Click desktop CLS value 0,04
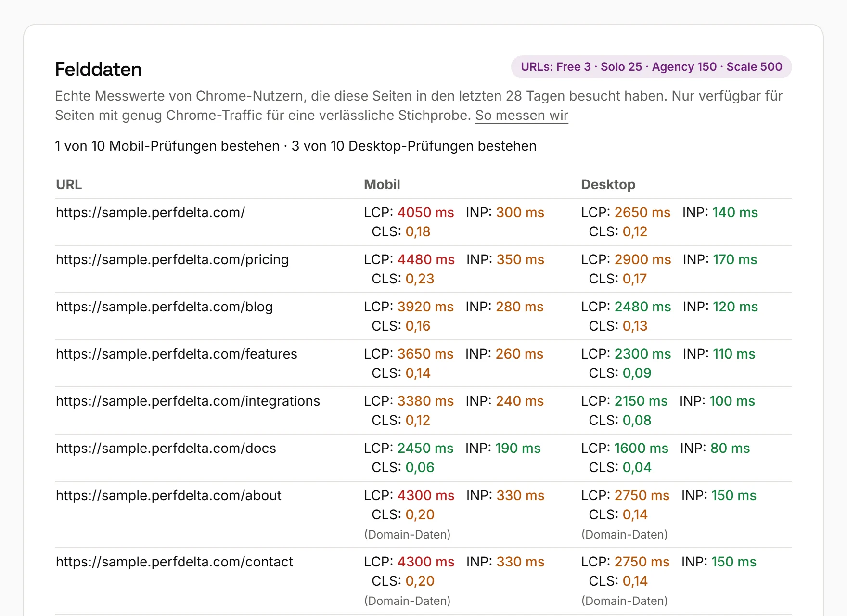Image resolution: width=847 pixels, height=616 pixels. pos(637,467)
